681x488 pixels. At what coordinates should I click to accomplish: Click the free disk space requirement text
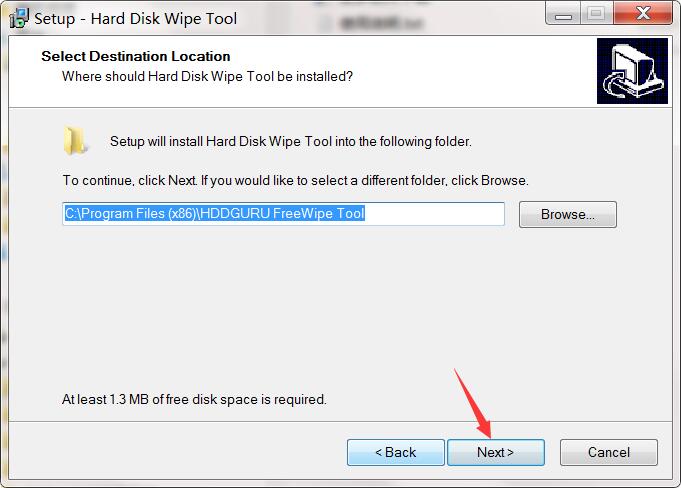click(x=194, y=399)
